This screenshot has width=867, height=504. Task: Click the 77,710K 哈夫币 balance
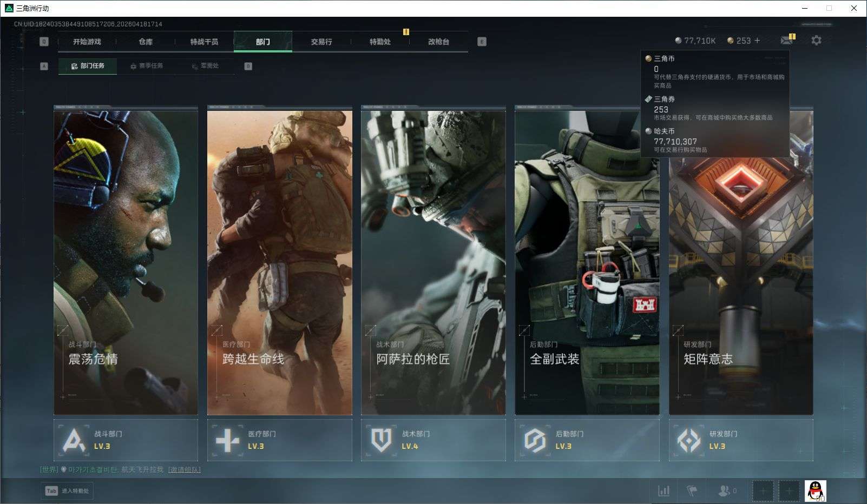[x=695, y=41]
